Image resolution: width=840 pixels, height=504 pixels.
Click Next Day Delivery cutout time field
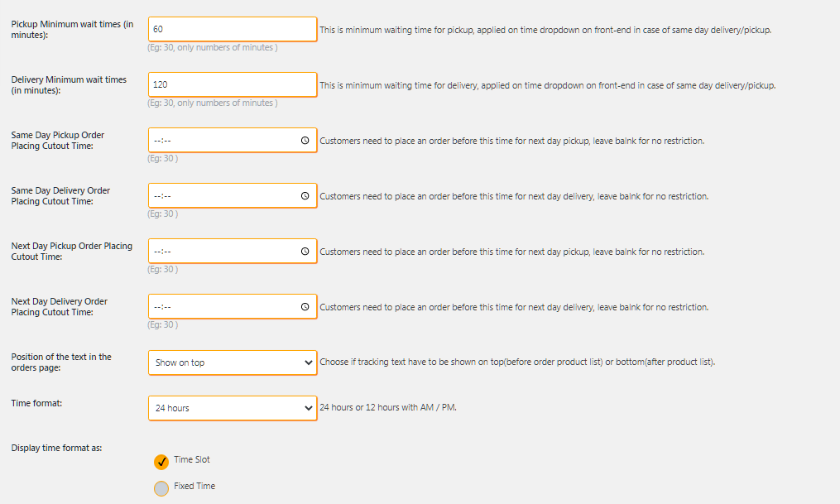click(x=233, y=307)
